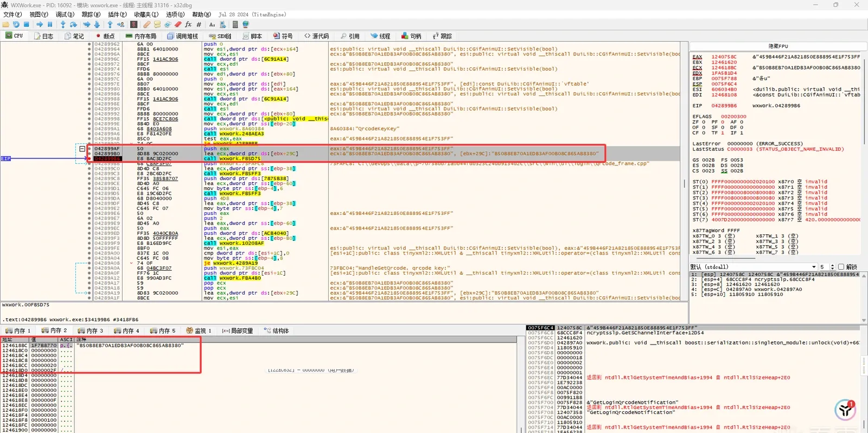The image size is (868, 433).
Task: Switch to the 内存布局 tab
Action: [x=141, y=36]
